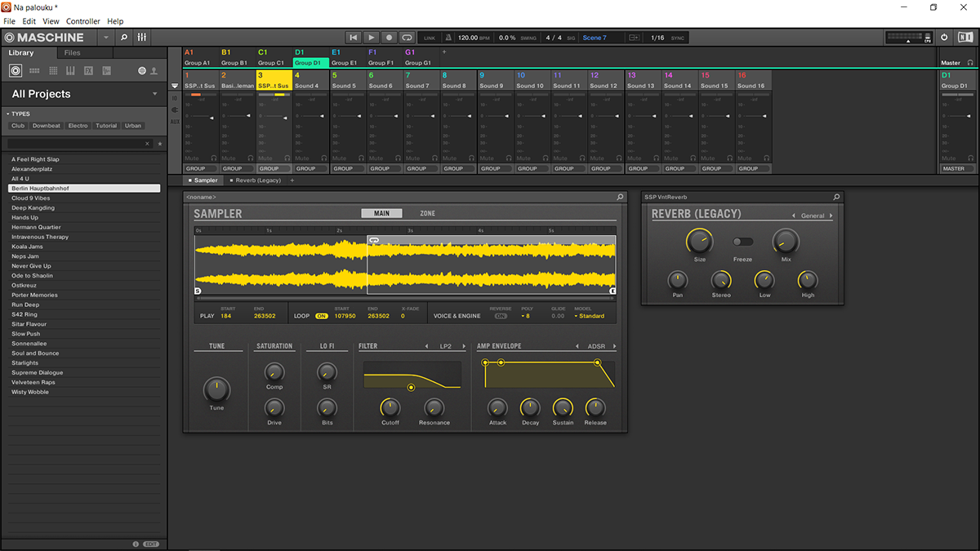The width and height of the screenshot is (980, 551).
Task: Select the Samples waveform icon in Library
Action: pyautogui.click(x=107, y=71)
